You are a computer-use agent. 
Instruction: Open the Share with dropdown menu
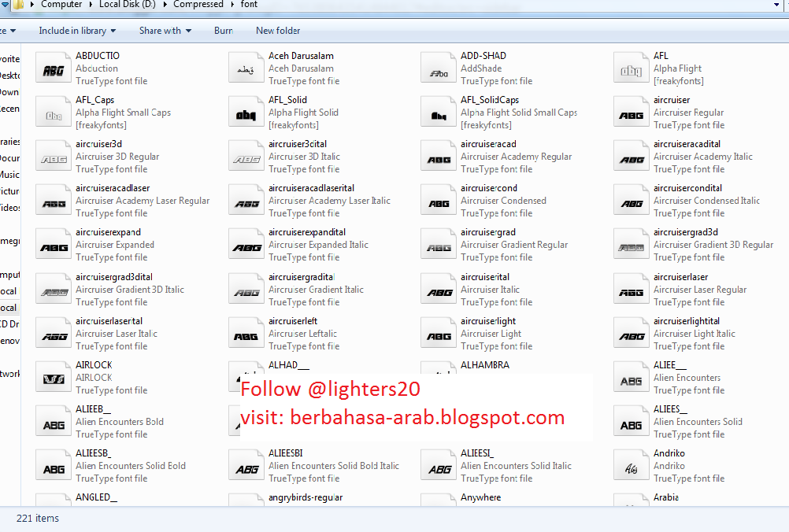(165, 31)
